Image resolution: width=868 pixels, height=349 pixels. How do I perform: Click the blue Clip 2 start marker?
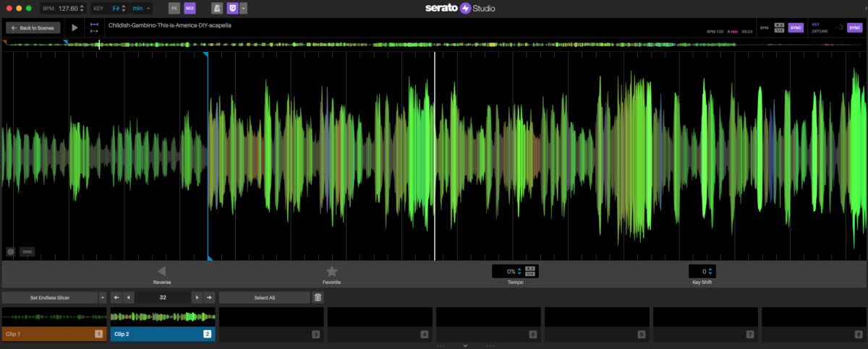pyautogui.click(x=206, y=54)
